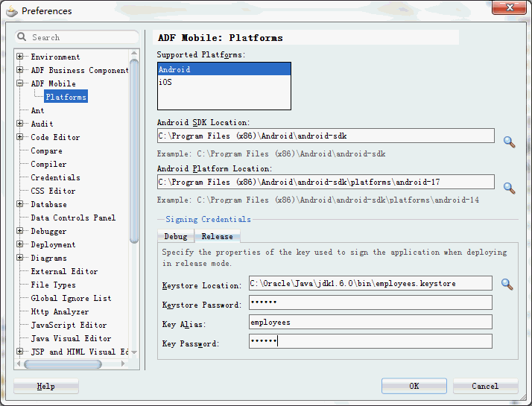Select Diagrams tree label

coord(48,258)
